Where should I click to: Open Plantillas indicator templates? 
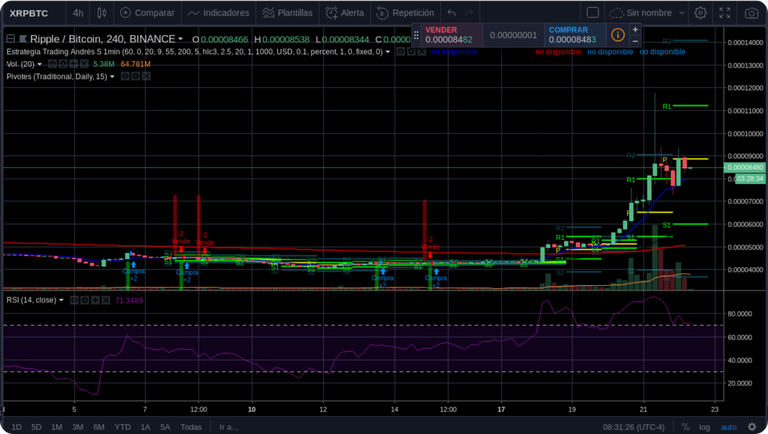(x=288, y=13)
